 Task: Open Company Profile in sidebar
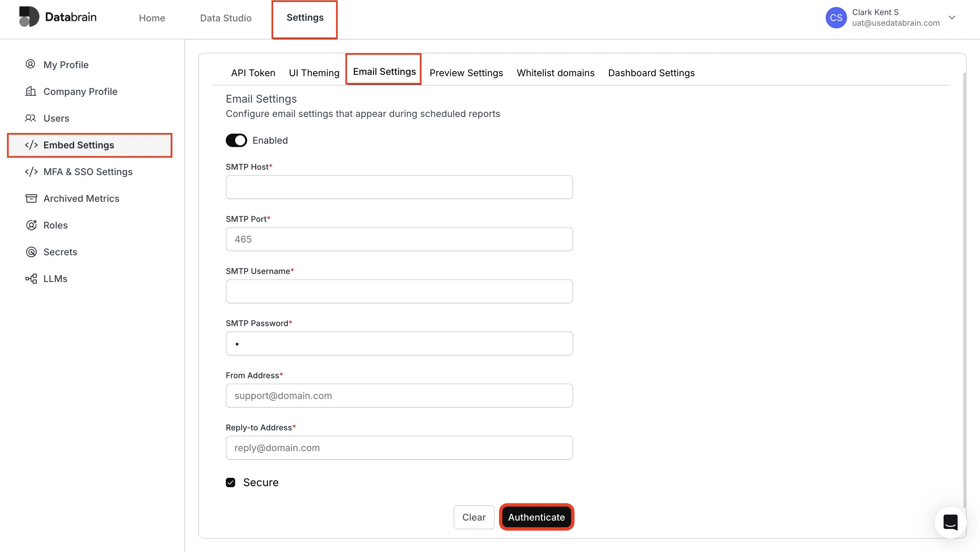[x=80, y=91]
